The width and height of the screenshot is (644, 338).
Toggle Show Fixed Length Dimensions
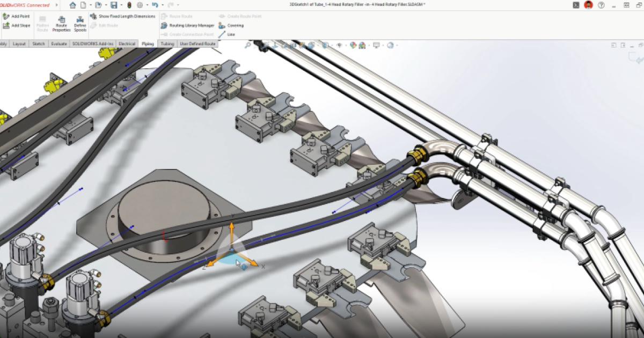coord(123,17)
